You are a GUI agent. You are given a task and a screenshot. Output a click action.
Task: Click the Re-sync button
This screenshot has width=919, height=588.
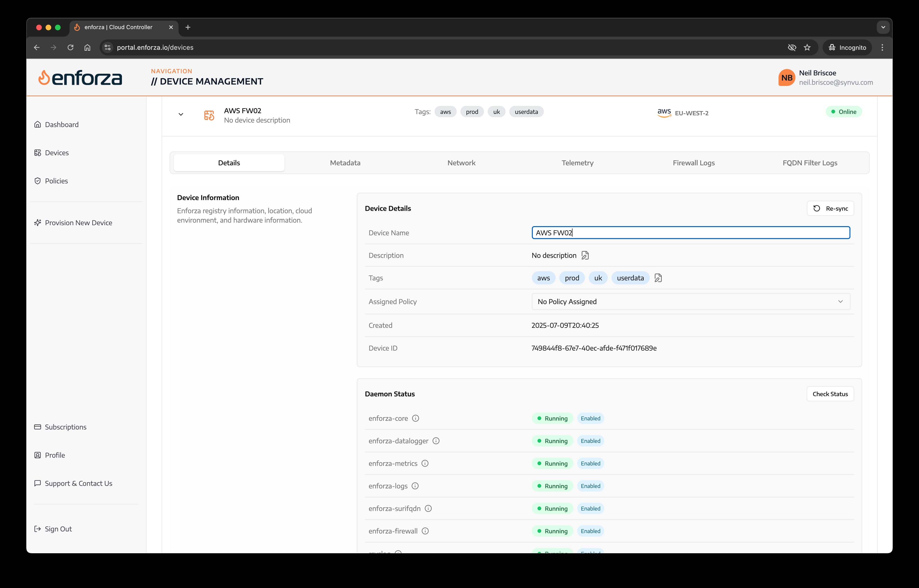coord(830,209)
